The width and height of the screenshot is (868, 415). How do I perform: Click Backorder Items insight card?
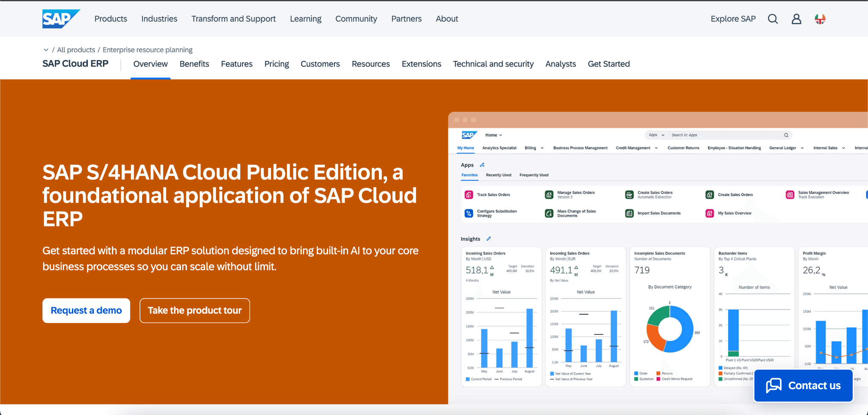754,317
